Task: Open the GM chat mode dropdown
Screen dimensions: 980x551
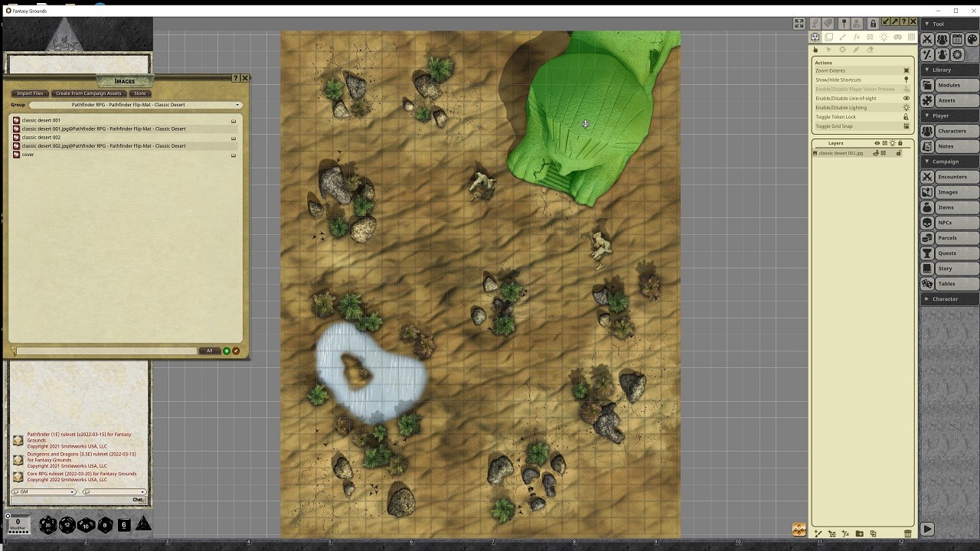Action: point(44,491)
